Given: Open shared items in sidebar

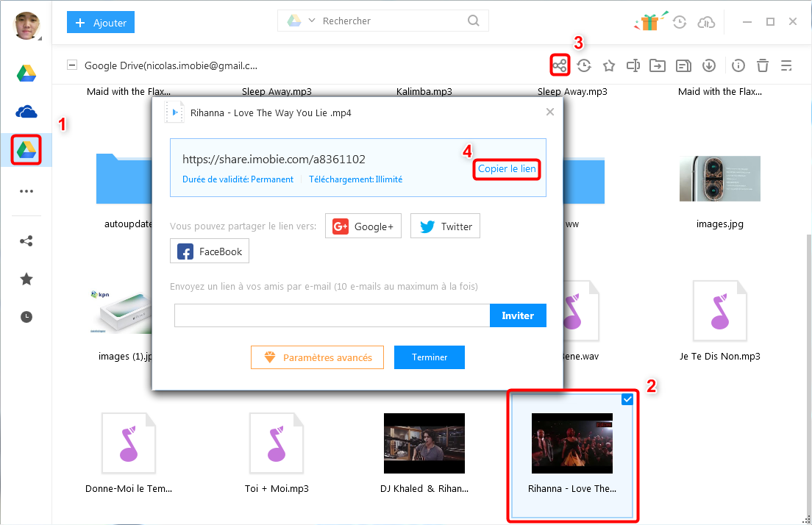Looking at the screenshot, I should pos(26,240).
